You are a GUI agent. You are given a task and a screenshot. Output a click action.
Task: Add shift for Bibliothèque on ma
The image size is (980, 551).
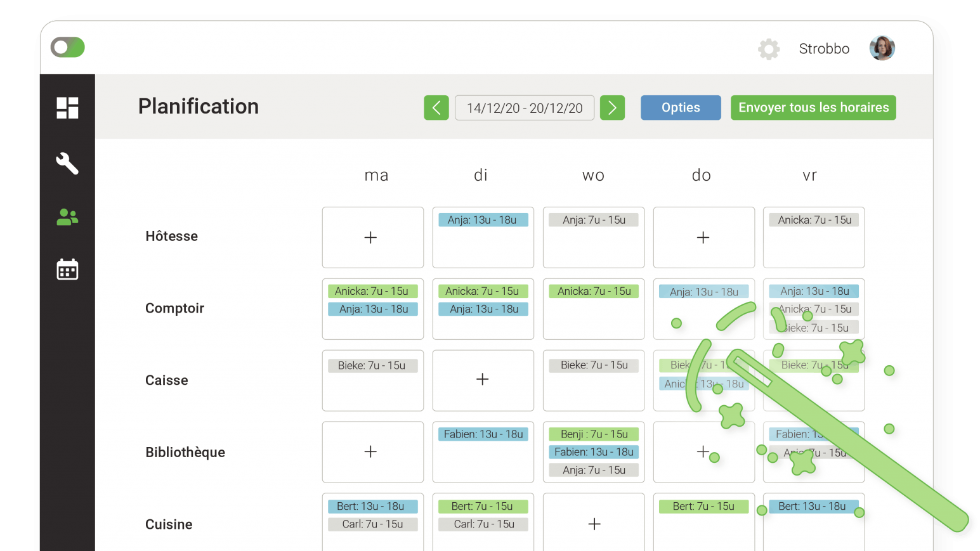click(x=371, y=451)
